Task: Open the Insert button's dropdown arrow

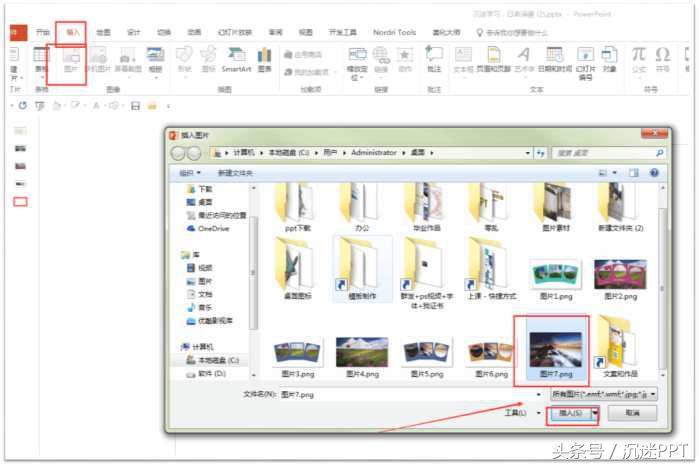Action: coord(595,413)
